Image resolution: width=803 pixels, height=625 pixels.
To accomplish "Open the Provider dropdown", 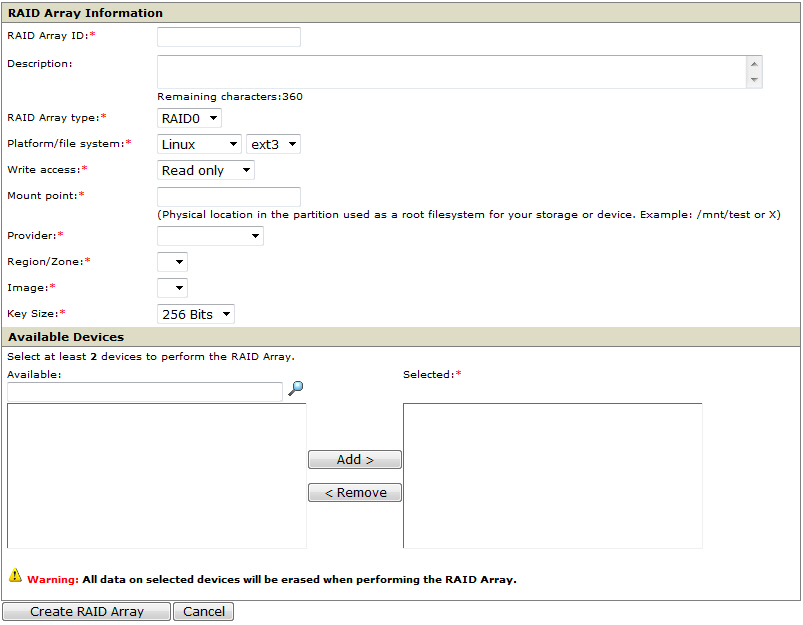I will pos(210,236).
